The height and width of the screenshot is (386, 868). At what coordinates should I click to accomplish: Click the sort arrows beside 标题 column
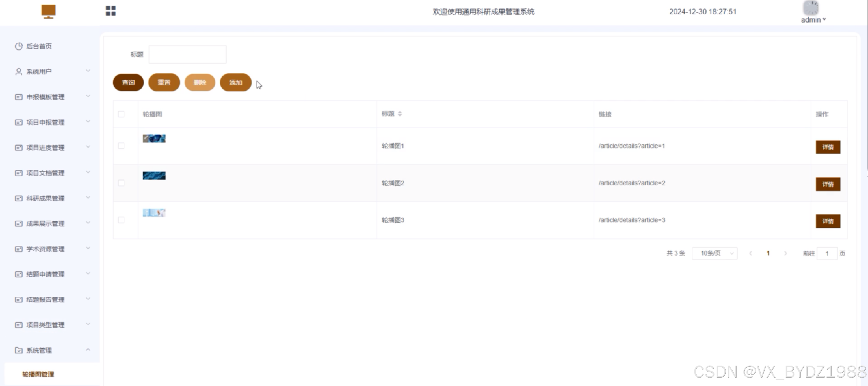click(x=400, y=114)
